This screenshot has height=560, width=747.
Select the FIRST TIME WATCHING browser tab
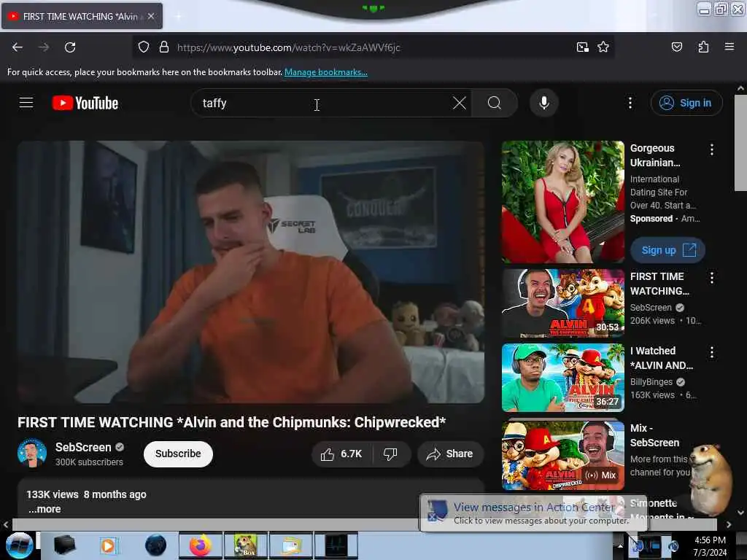coord(82,16)
